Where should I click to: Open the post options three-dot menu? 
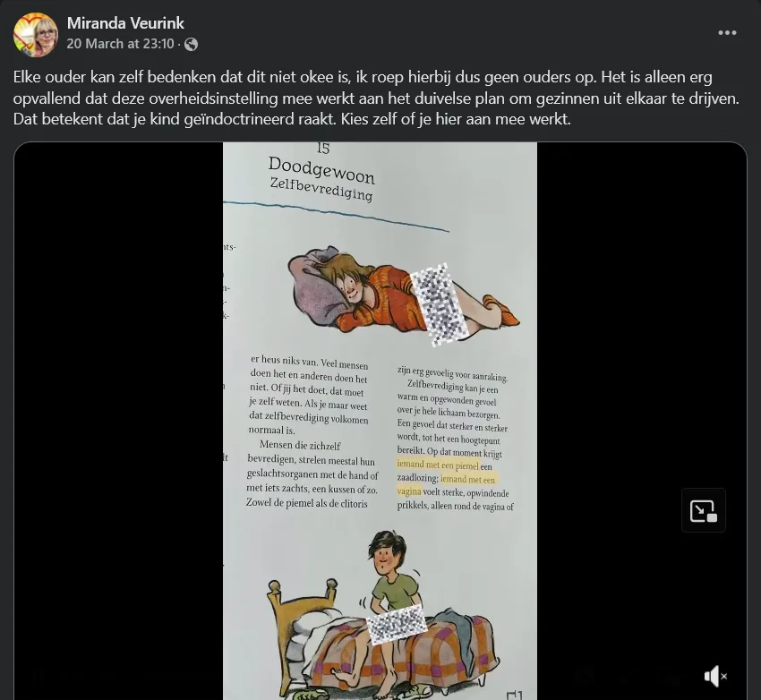coord(727,32)
